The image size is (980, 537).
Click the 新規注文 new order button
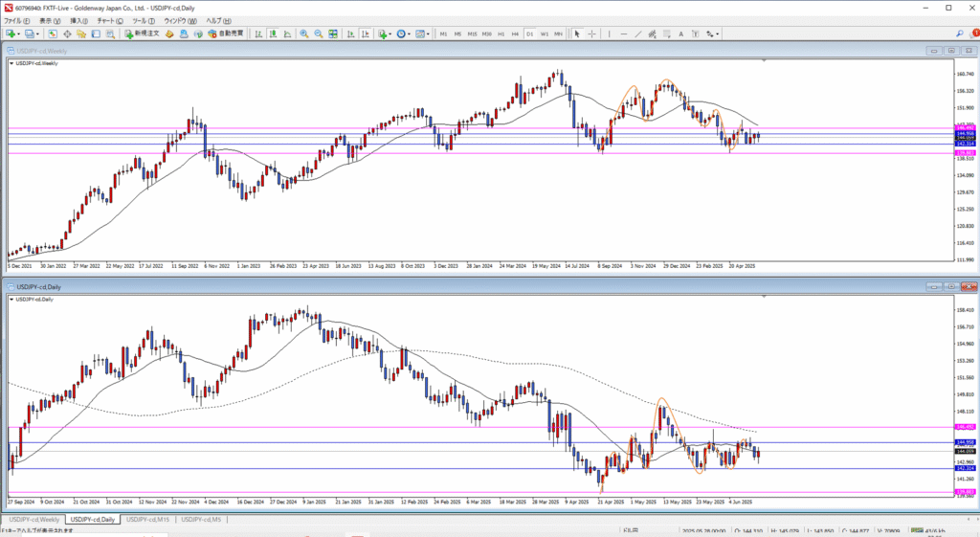[142, 34]
